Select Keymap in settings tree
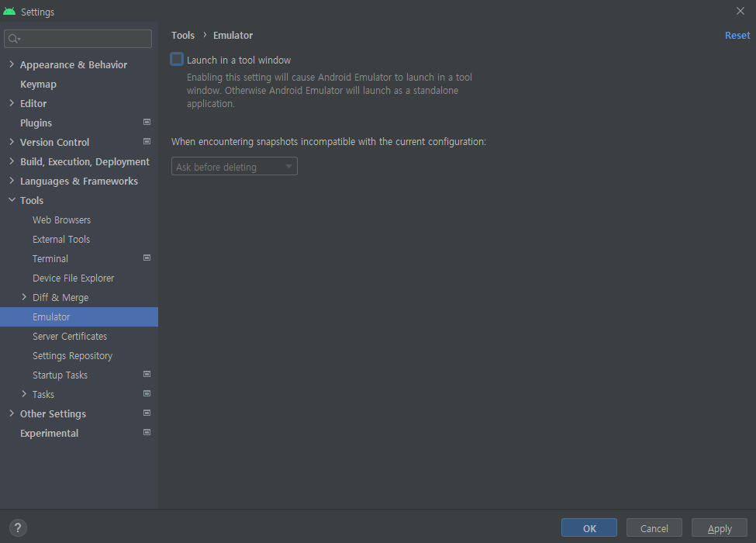Image resolution: width=756 pixels, height=543 pixels. coord(39,85)
